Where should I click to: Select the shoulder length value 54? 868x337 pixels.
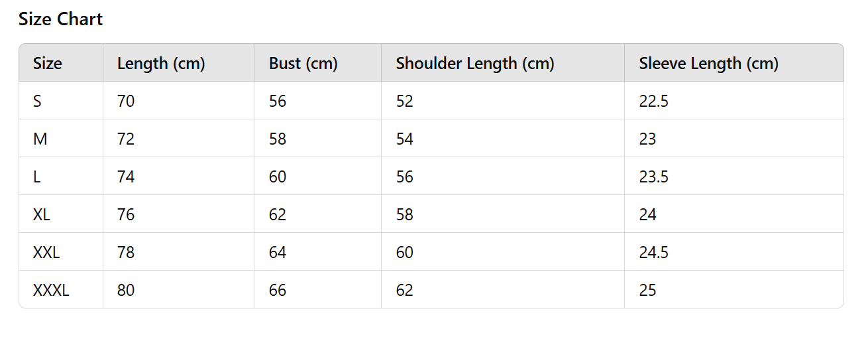click(404, 139)
